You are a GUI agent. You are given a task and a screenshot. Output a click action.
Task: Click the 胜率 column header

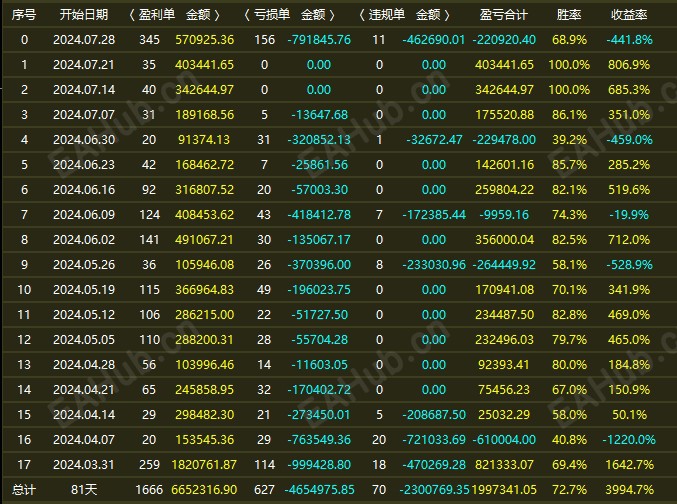point(569,15)
